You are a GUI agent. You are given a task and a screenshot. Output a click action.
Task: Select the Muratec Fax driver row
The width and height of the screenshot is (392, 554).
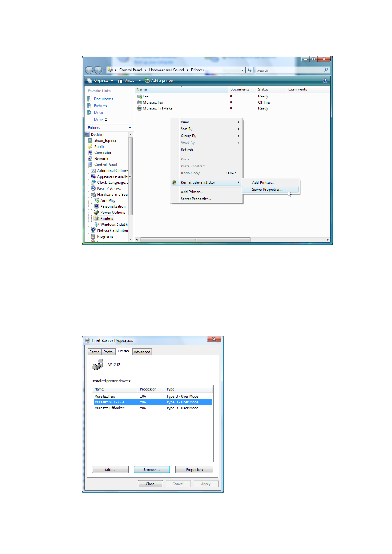(x=153, y=396)
